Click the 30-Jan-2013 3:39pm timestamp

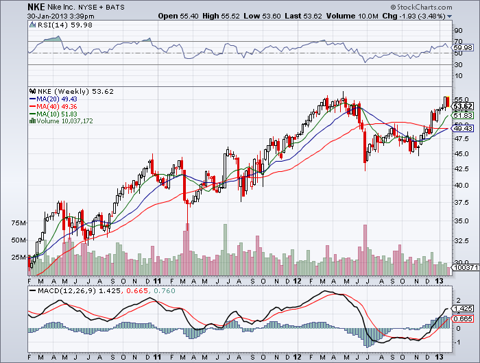pos(61,16)
